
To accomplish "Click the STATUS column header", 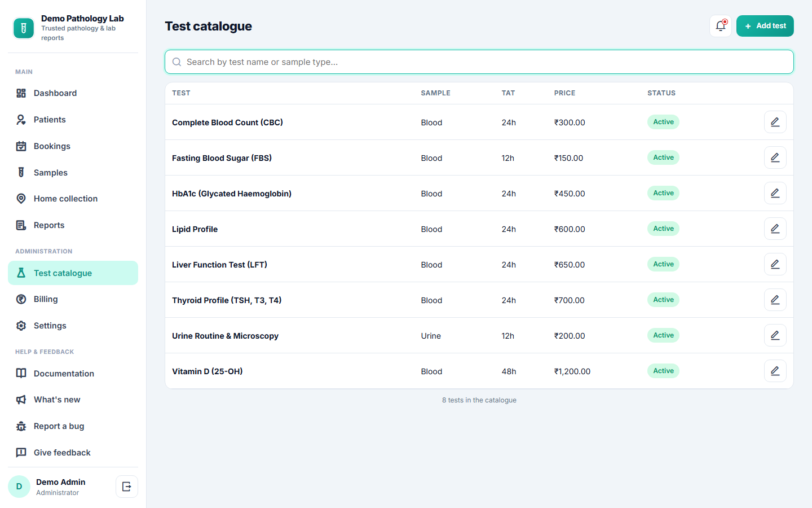I will [x=661, y=93].
